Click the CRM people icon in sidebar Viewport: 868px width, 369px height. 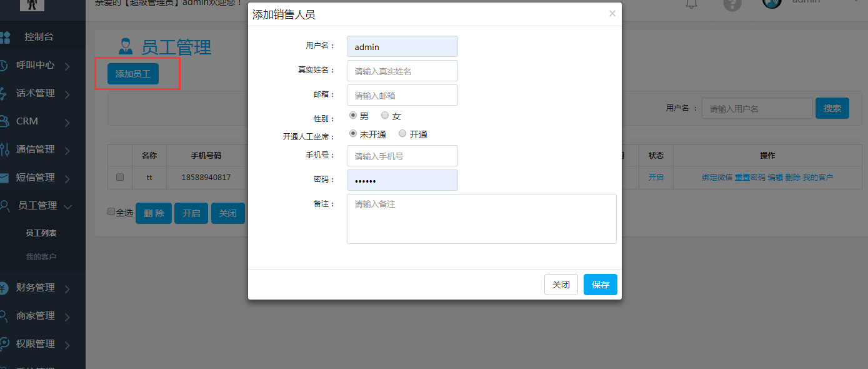tap(4, 121)
